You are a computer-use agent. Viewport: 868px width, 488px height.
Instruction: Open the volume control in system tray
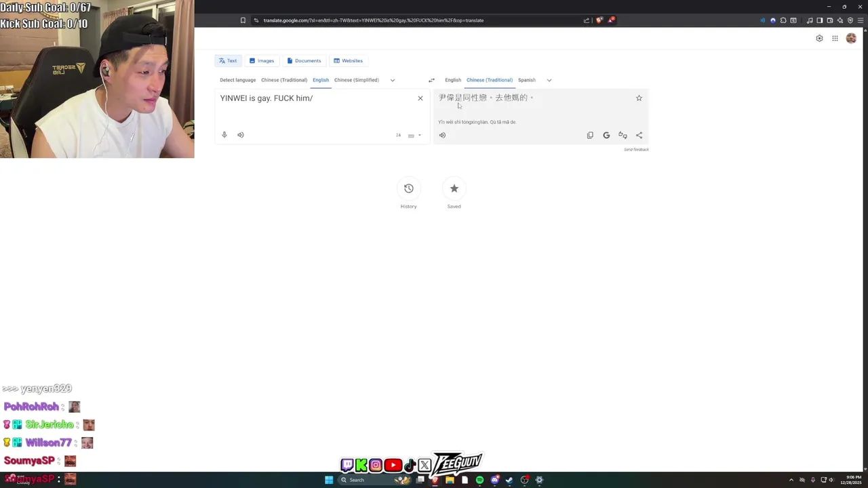(831, 480)
